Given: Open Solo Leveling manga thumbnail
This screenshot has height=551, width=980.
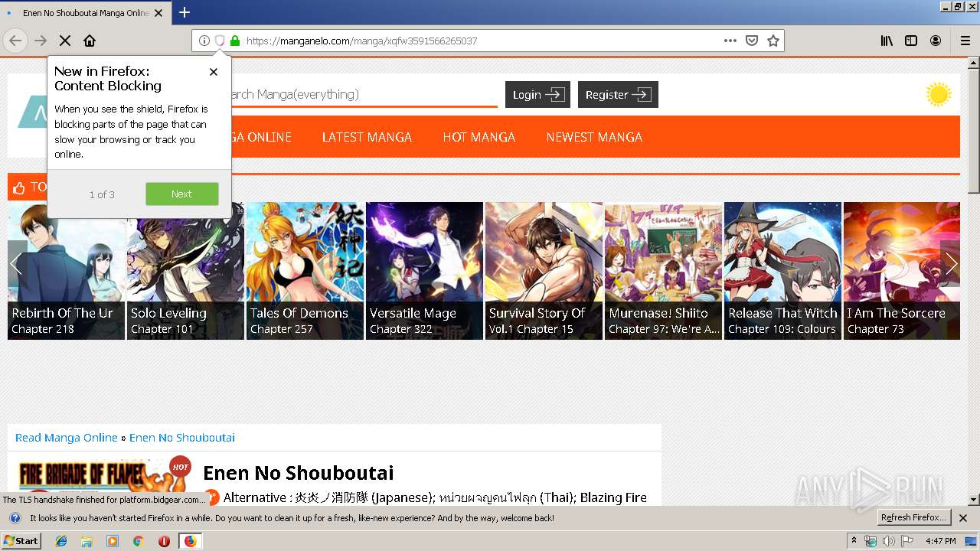Looking at the screenshot, I should click(185, 270).
